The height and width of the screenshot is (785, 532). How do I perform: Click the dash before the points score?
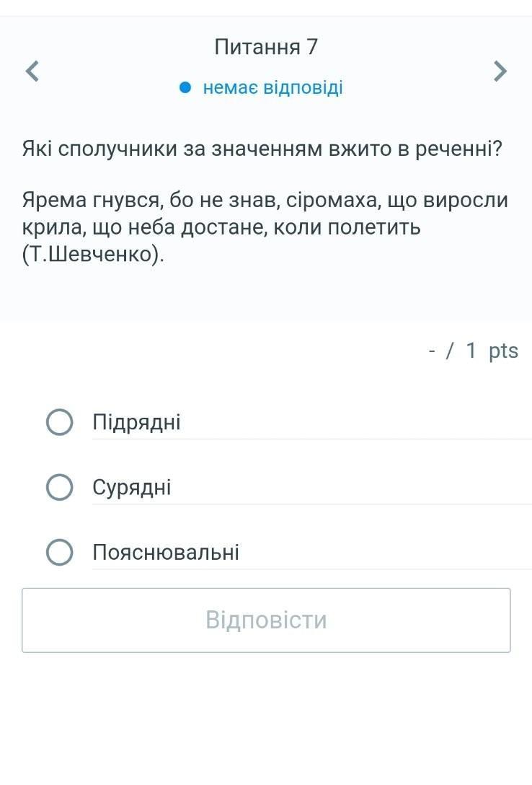pos(432,351)
